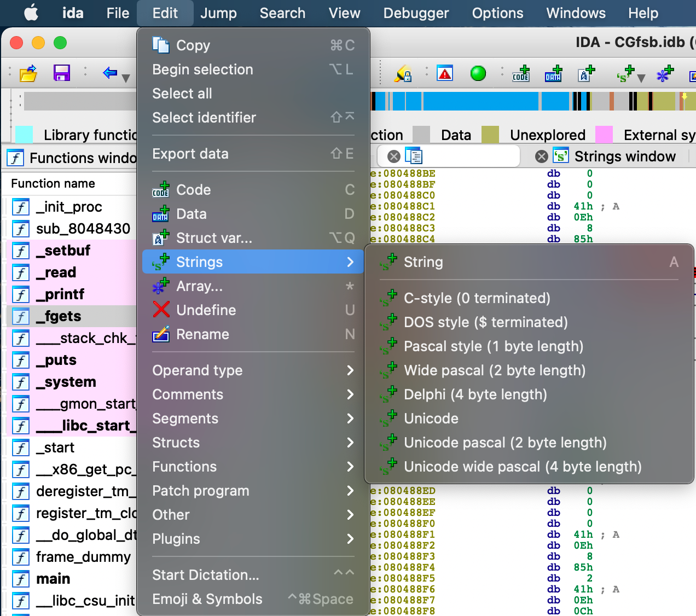
Task: Open the Options menu
Action: tap(497, 13)
